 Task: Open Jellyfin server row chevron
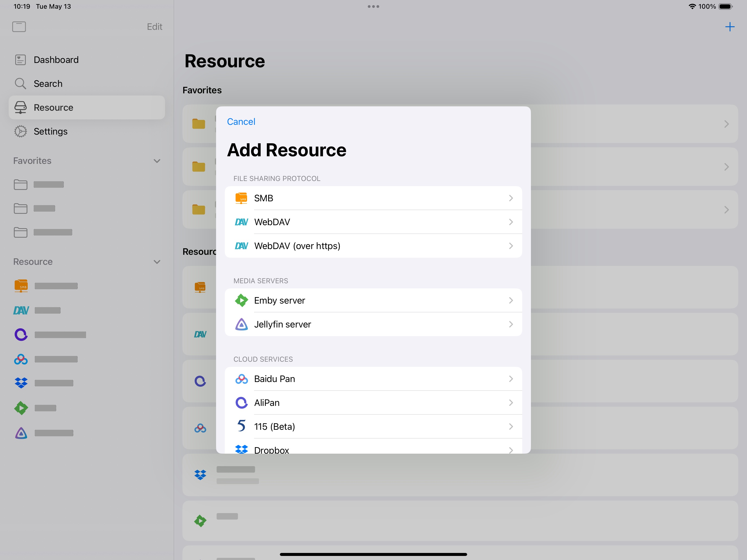pyautogui.click(x=511, y=324)
